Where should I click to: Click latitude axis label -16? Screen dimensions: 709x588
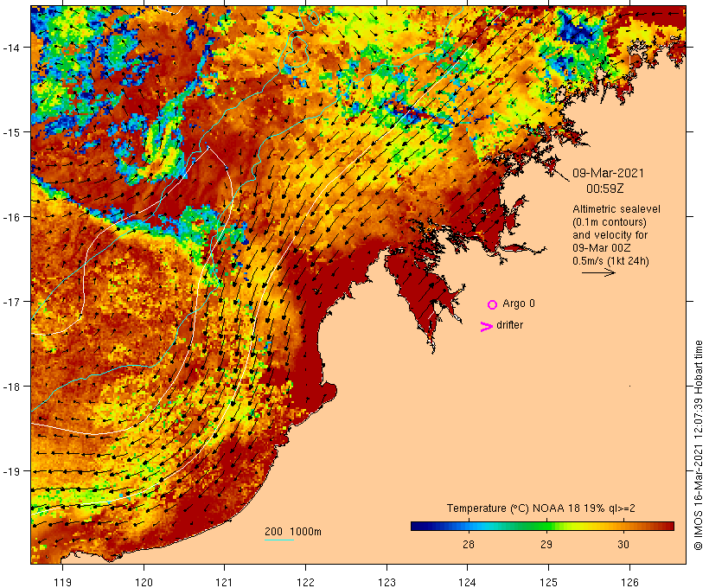tap(11, 217)
